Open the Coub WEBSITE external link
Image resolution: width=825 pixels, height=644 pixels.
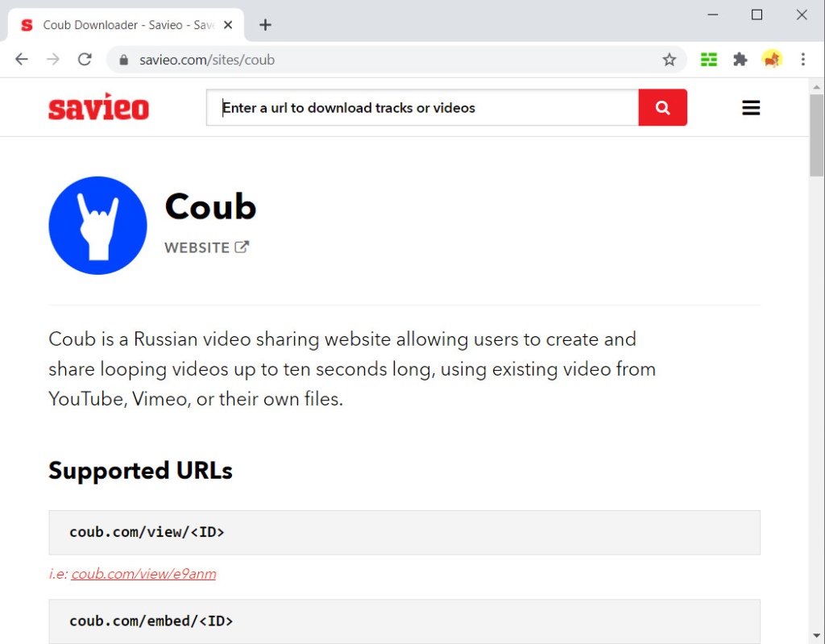[x=207, y=247]
